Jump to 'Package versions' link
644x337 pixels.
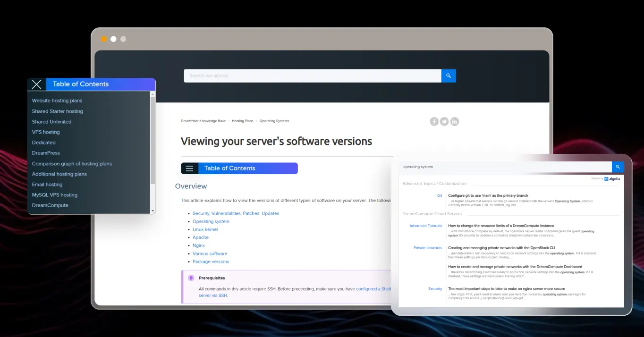click(x=211, y=261)
